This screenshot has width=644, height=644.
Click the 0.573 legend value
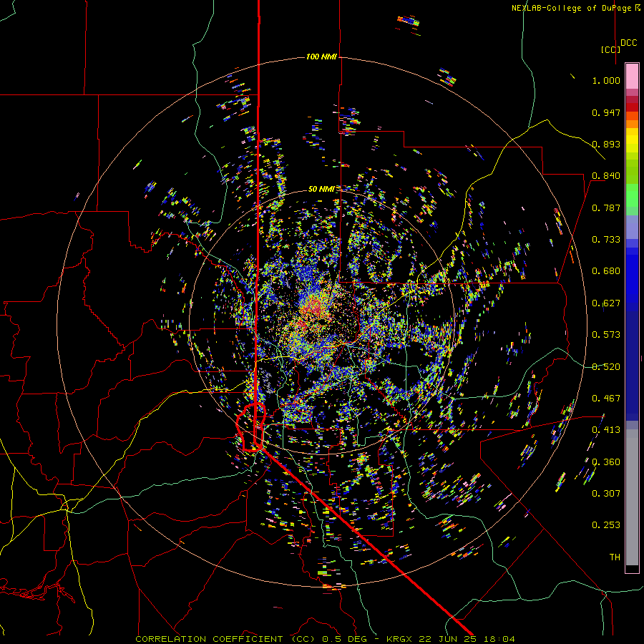pyautogui.click(x=606, y=335)
